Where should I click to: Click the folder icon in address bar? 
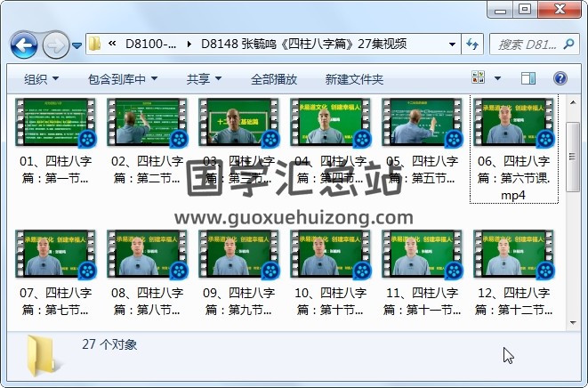pos(95,44)
